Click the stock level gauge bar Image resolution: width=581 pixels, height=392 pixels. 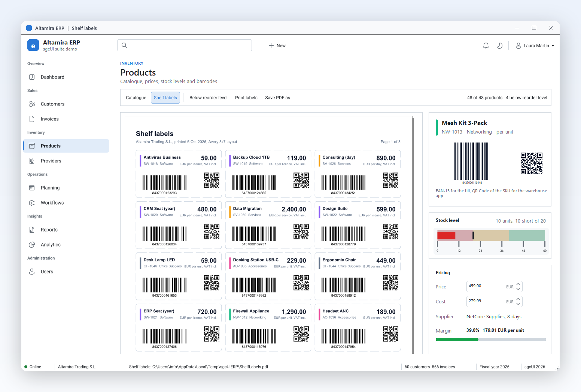(491, 235)
